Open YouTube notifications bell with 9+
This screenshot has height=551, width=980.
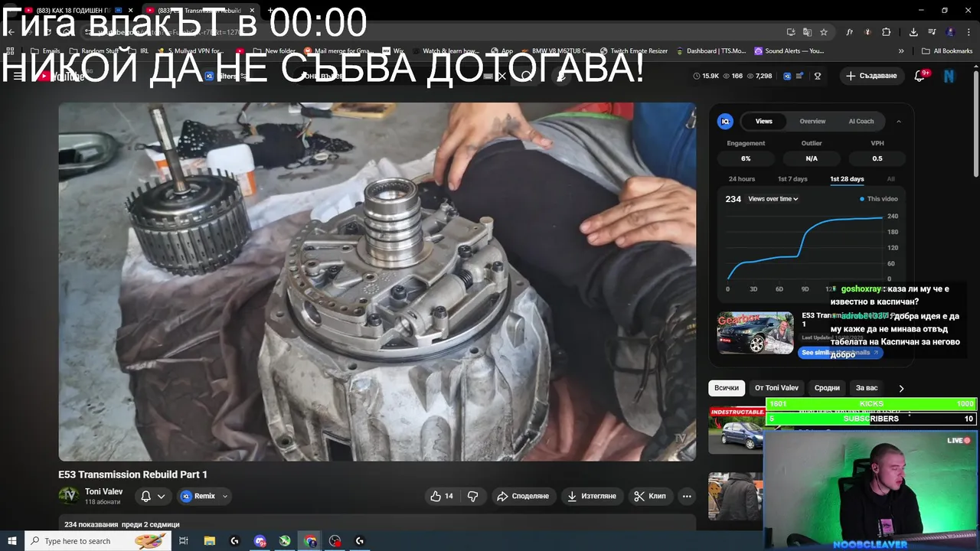coord(921,76)
